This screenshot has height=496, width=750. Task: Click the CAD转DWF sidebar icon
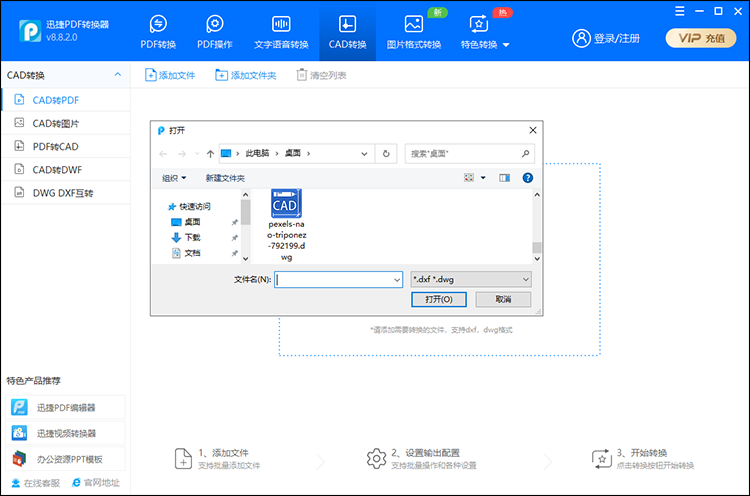[19, 169]
